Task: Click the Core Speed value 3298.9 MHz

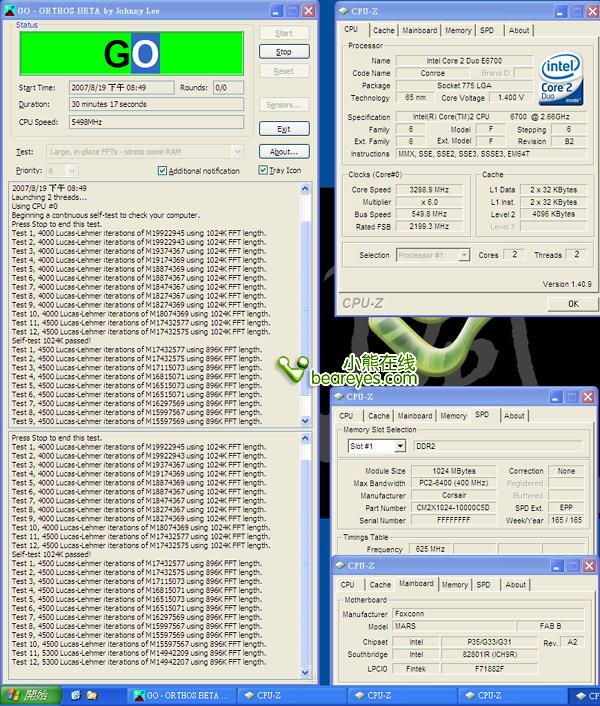Action: (429, 190)
